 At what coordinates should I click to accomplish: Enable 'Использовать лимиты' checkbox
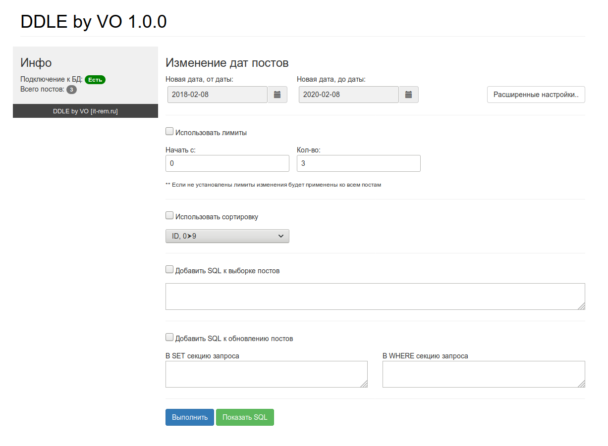click(169, 131)
